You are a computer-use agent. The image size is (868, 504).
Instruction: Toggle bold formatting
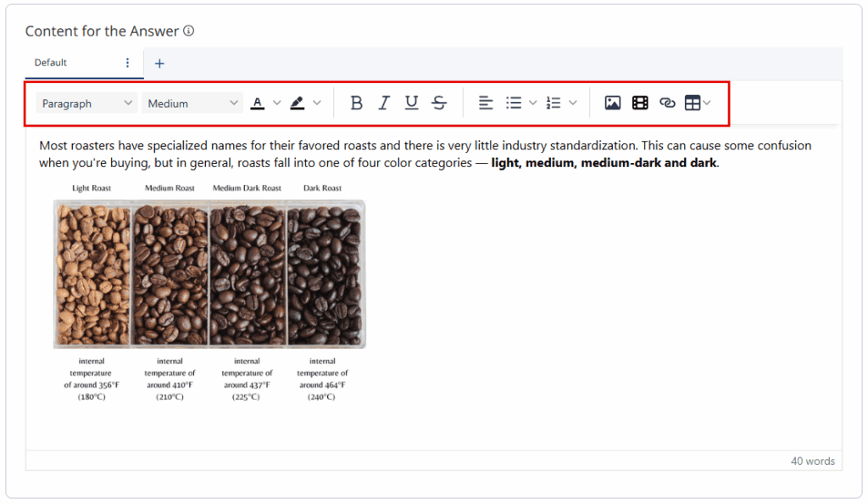pos(356,102)
